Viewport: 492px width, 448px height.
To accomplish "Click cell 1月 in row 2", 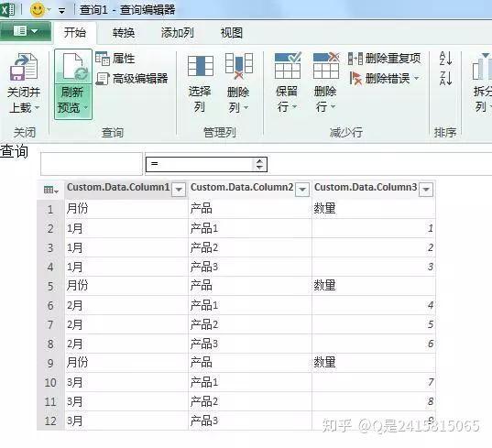I will click(126, 228).
